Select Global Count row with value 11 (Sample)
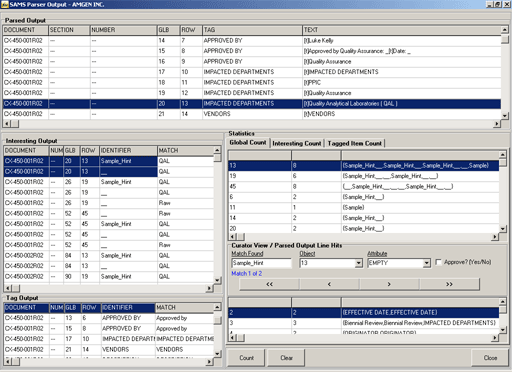Image resolution: width=512 pixels, height=372 pixels. 363,207
